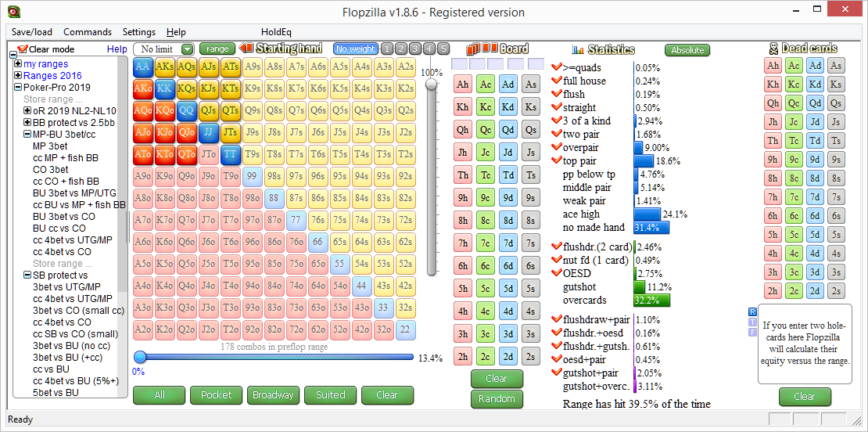Add Tc card in the Board panel
This screenshot has height=432, width=868.
pyautogui.click(x=486, y=175)
